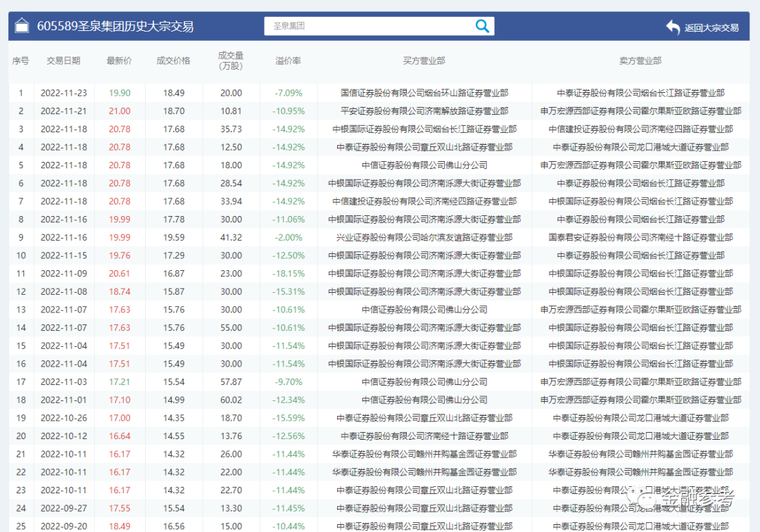
Task: Click premium rate -10.95%
Action: [x=289, y=111]
